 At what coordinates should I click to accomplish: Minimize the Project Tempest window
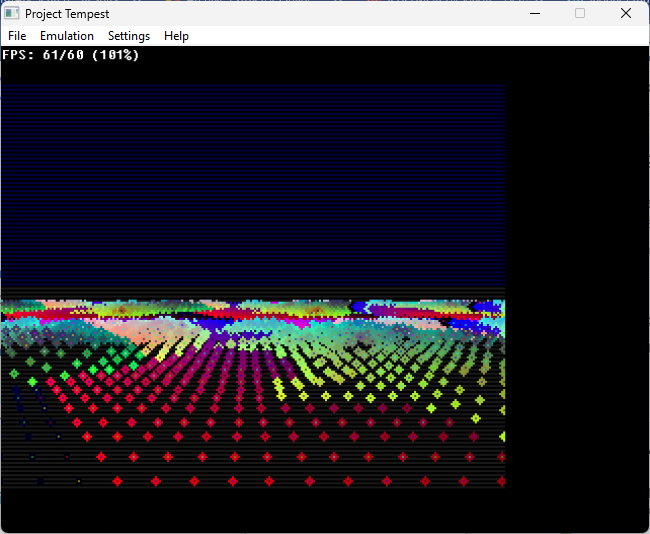(534, 14)
